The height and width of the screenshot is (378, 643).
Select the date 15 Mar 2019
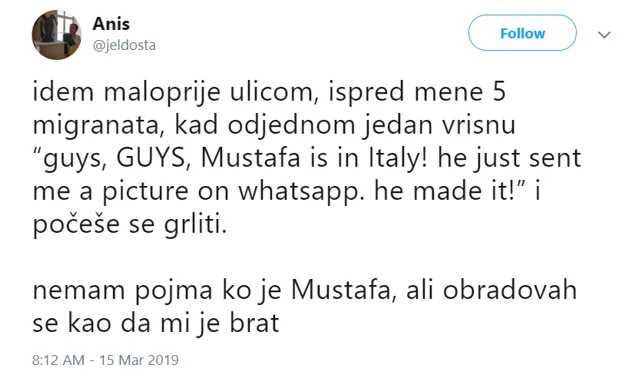[x=139, y=360]
